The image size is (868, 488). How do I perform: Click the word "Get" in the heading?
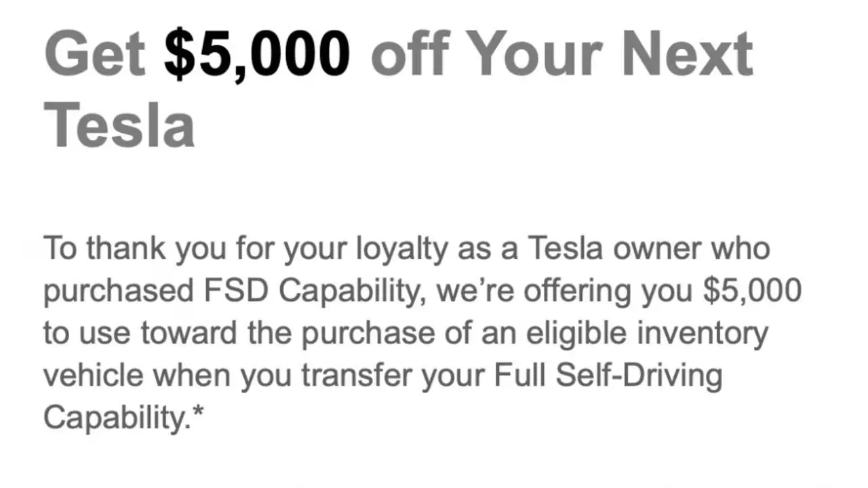pos(95,55)
